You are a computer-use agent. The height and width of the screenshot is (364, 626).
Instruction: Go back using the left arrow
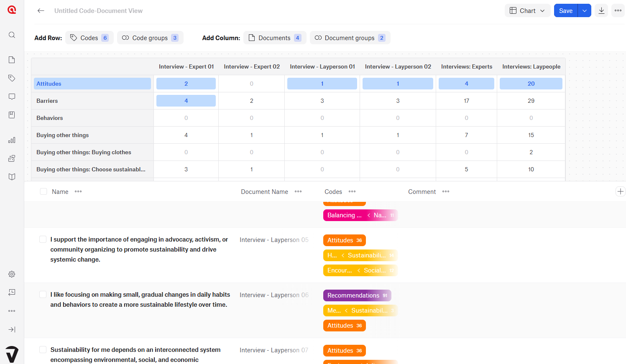point(41,11)
